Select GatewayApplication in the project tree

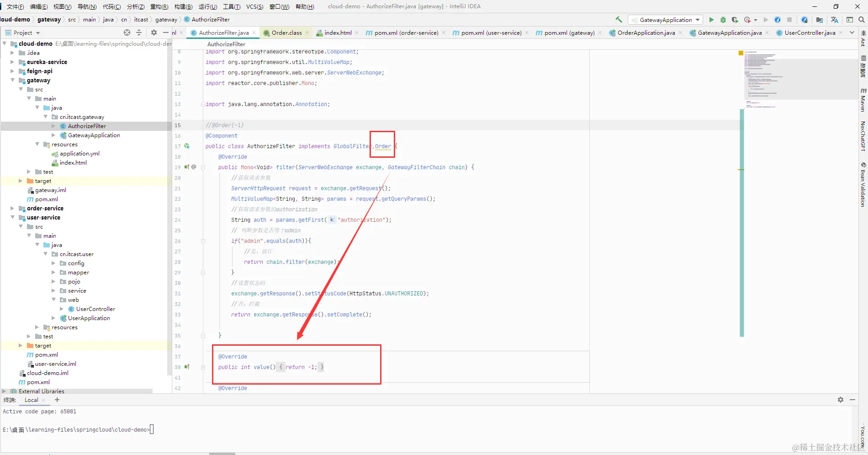(x=94, y=135)
